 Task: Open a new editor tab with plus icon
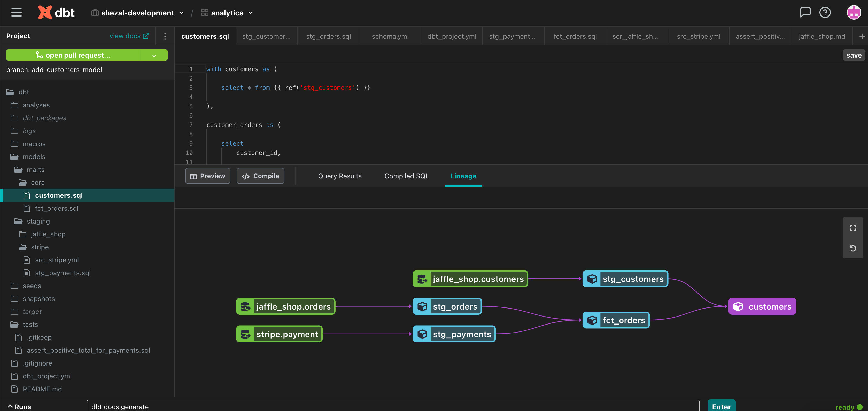[x=862, y=36]
